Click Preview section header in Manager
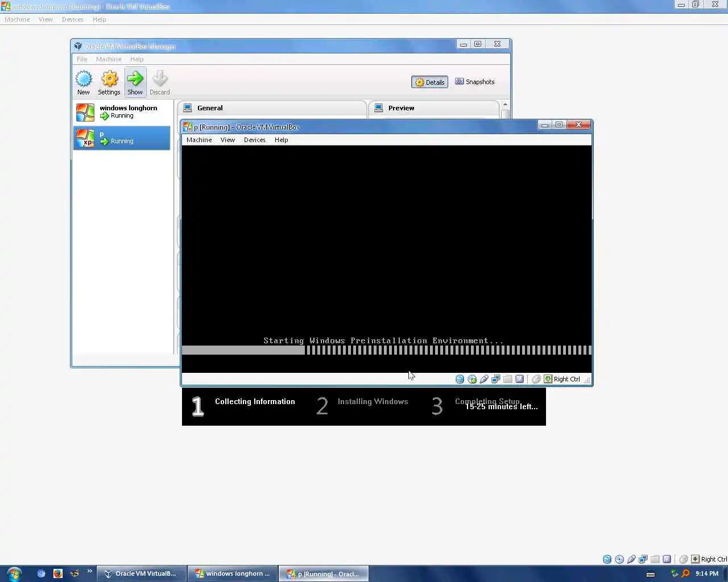The image size is (728, 582). coord(434,108)
